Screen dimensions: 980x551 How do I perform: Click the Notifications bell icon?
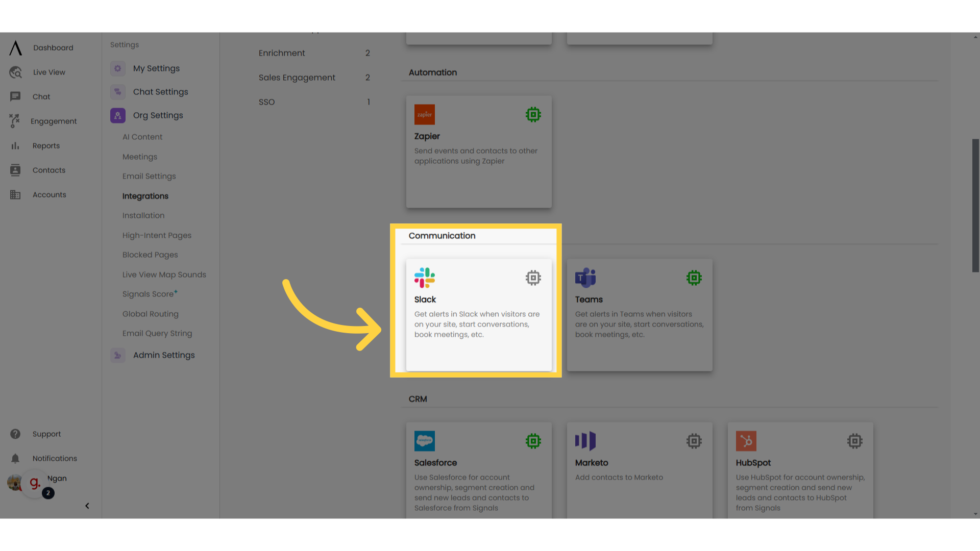pyautogui.click(x=15, y=459)
